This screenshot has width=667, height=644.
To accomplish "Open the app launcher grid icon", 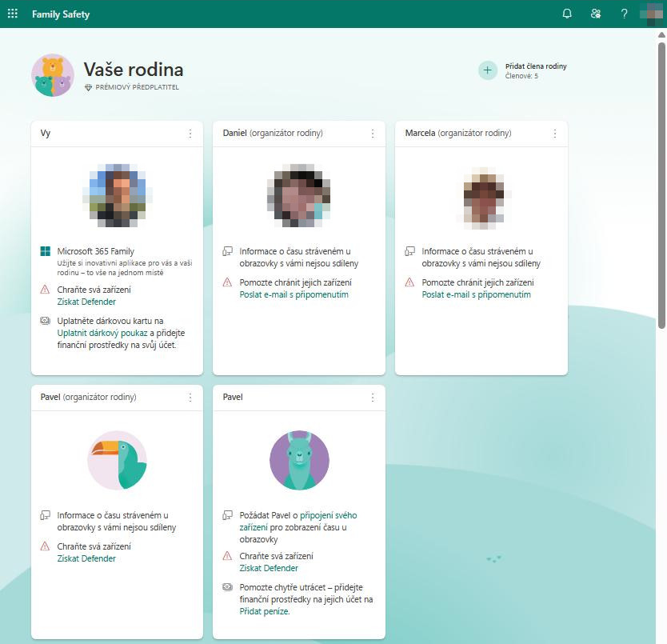I will click(13, 14).
